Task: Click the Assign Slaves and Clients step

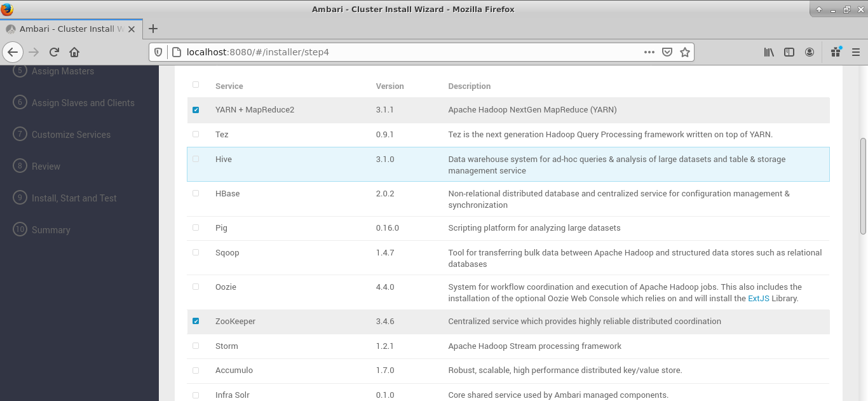Action: (83, 103)
